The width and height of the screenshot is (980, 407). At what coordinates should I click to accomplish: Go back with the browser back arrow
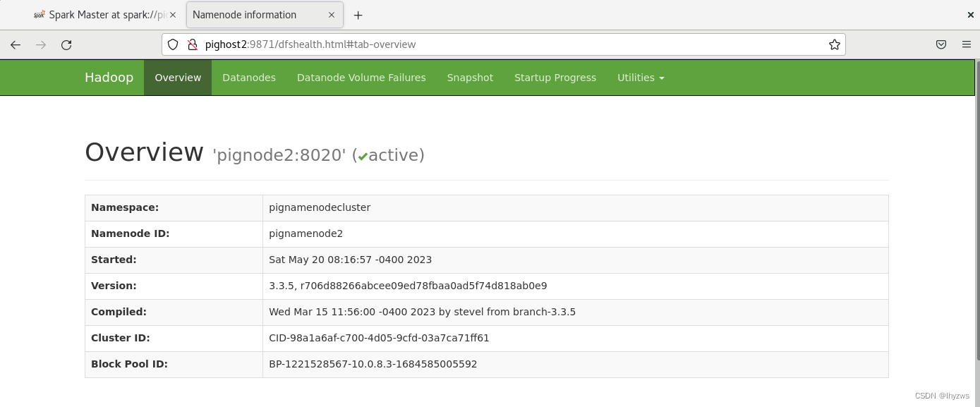[16, 44]
